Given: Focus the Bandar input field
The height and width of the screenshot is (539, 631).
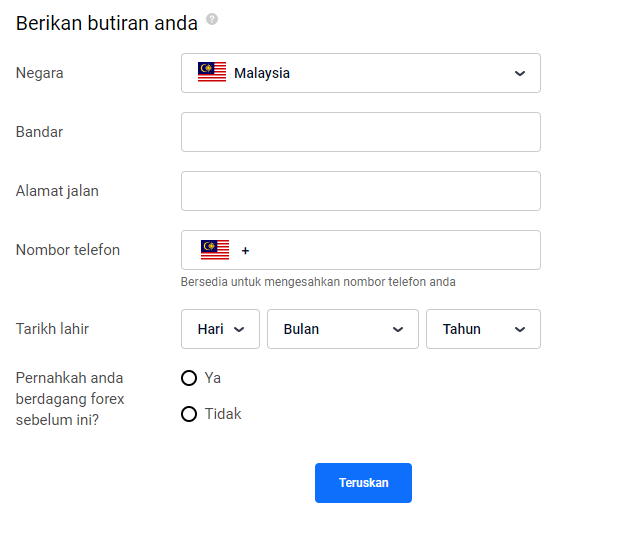Looking at the screenshot, I should (361, 132).
